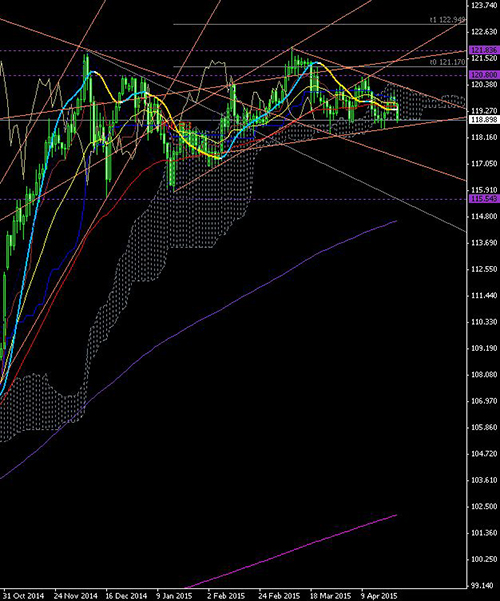The image size is (500, 601).
Task: Click the 16 Dec 2014 date label
Action: pos(127,596)
